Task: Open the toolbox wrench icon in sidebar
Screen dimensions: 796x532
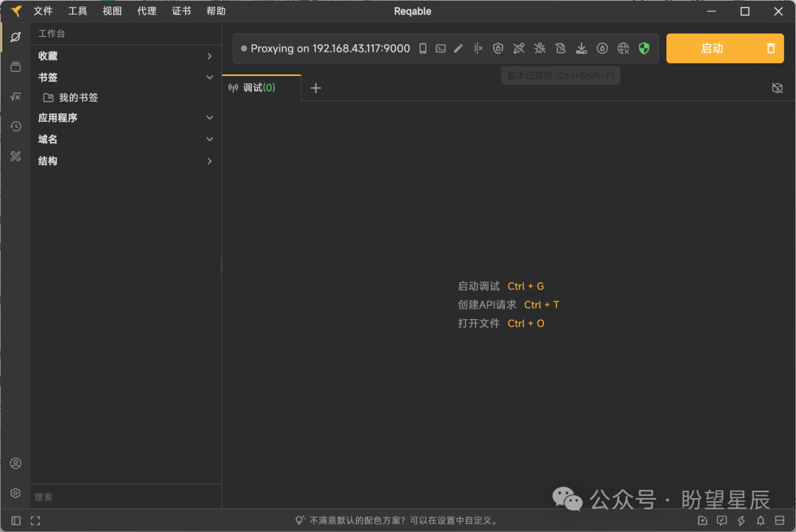Action: pyautogui.click(x=15, y=156)
